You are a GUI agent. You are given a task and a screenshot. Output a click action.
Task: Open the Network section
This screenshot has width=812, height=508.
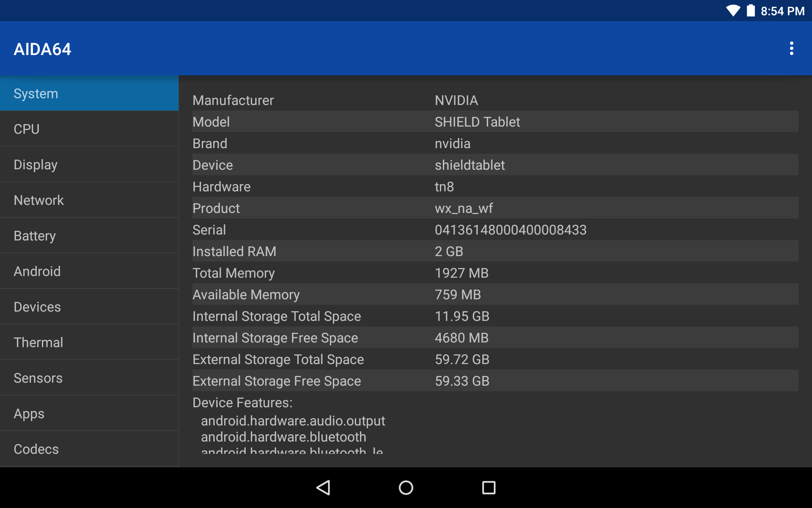tap(89, 200)
